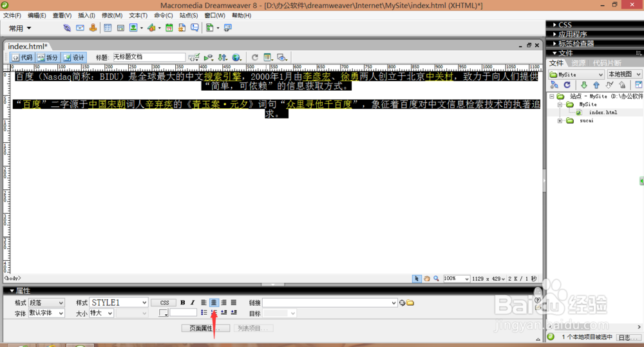644x347 pixels.
Task: Apply text outdent
Action: click(x=224, y=313)
